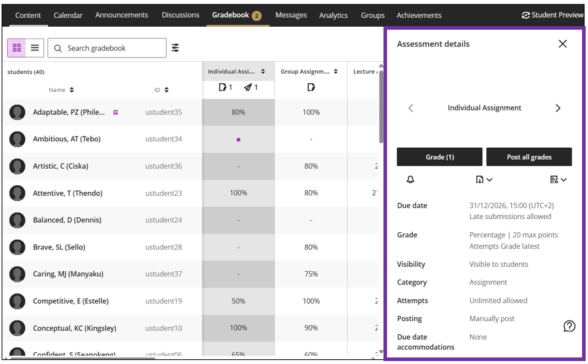Open the Content tab
The image size is (588, 364).
point(28,15)
